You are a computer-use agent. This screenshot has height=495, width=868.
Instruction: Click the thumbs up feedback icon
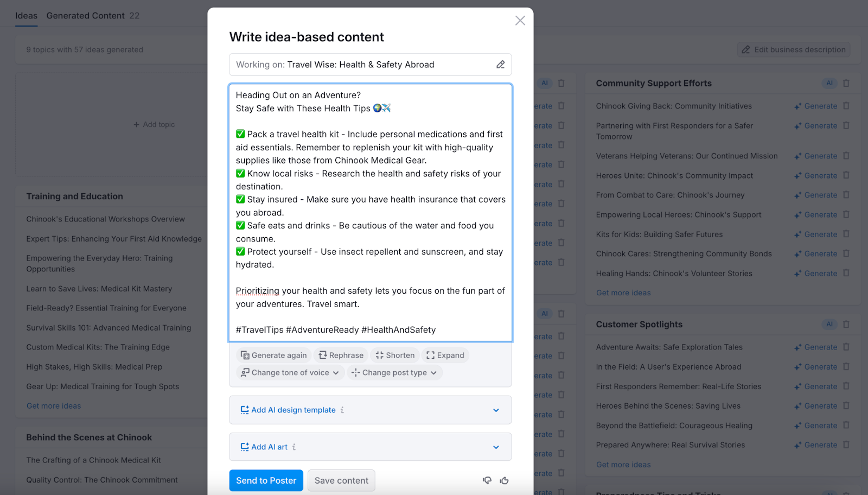[x=505, y=480]
